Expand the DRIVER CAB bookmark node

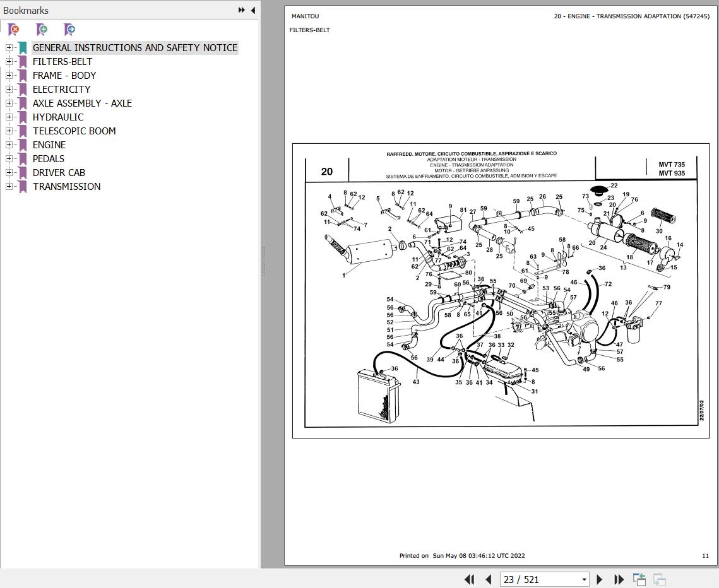(x=9, y=172)
